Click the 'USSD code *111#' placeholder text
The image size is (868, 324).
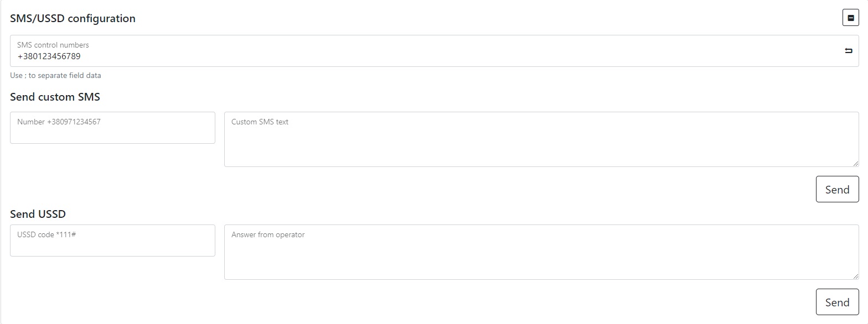(46, 234)
